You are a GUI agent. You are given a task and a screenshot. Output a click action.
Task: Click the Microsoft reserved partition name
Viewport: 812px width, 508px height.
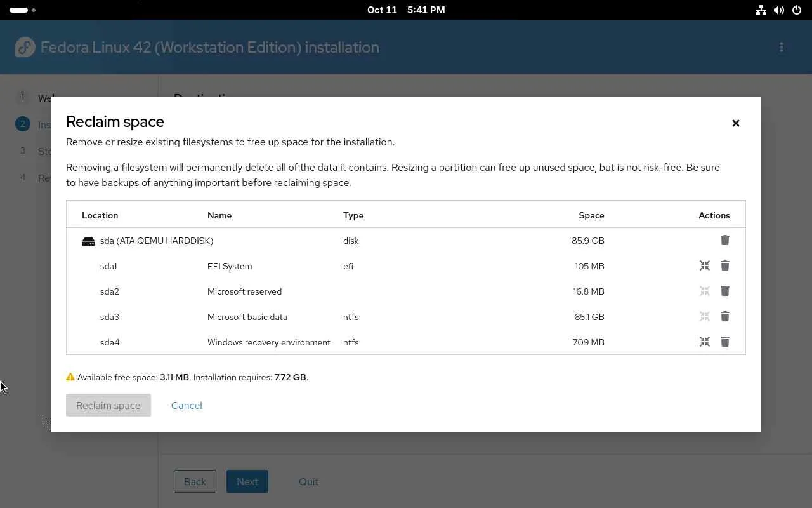point(244,291)
